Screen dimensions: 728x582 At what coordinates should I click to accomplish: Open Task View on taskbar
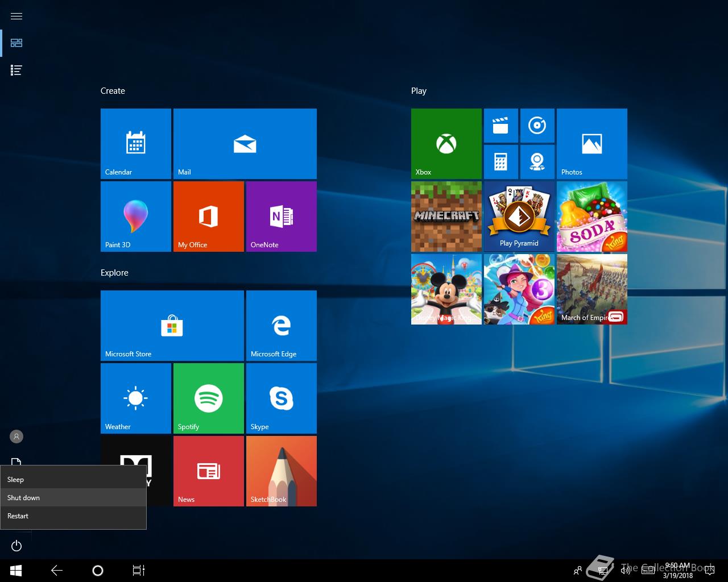tap(139, 571)
